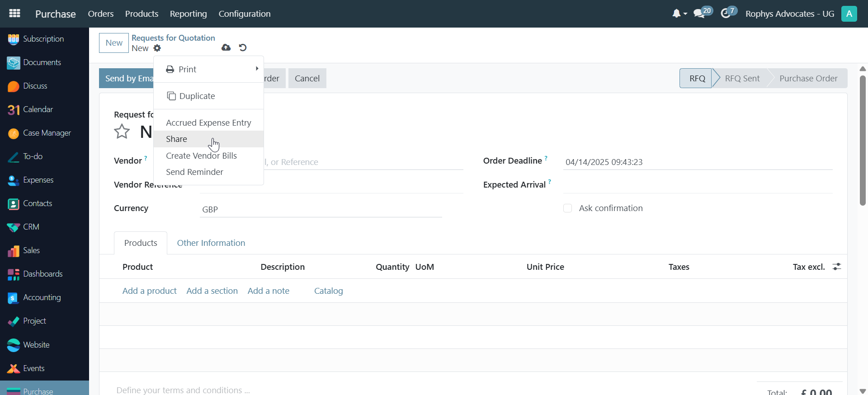Click the Purchase app title
The width and height of the screenshot is (868, 395).
pos(56,14)
